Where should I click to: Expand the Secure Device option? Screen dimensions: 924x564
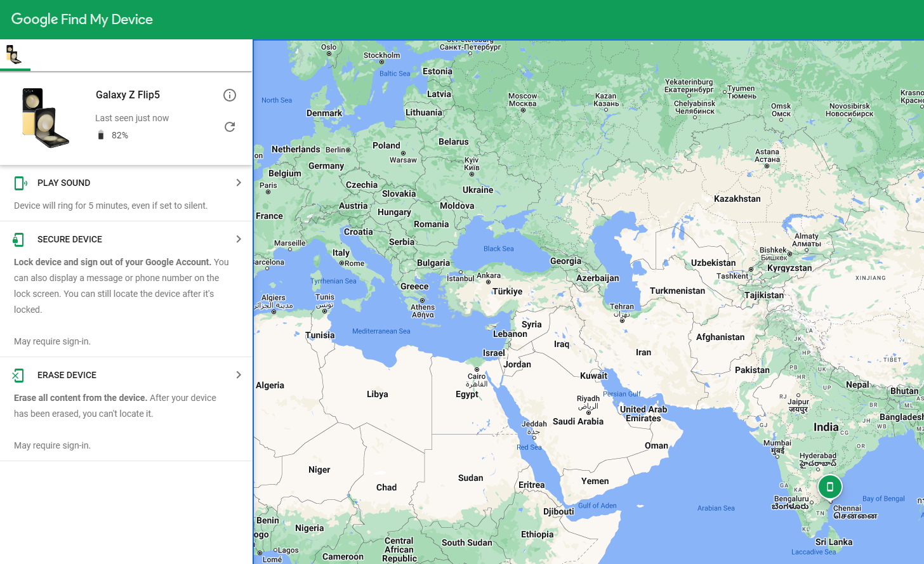(238, 239)
